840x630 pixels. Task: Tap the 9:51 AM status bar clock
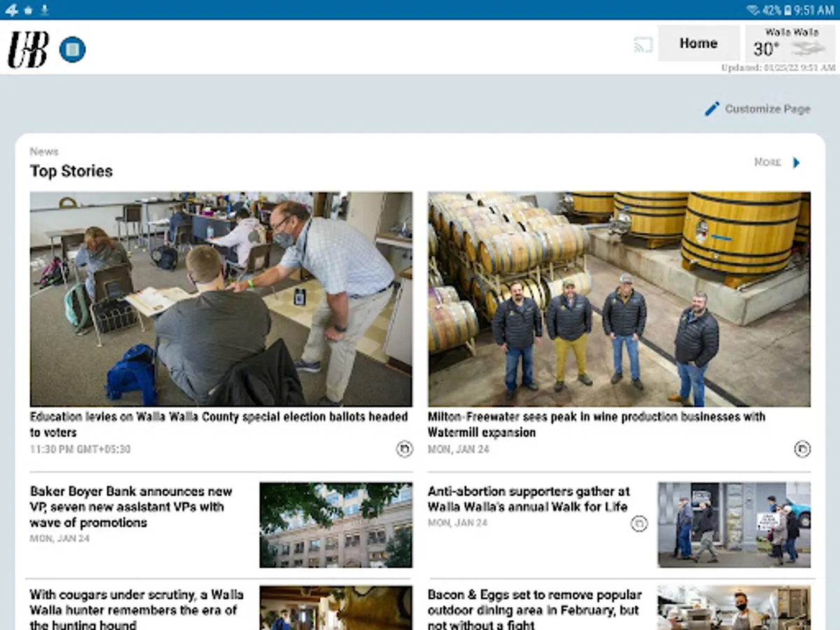[x=814, y=10]
